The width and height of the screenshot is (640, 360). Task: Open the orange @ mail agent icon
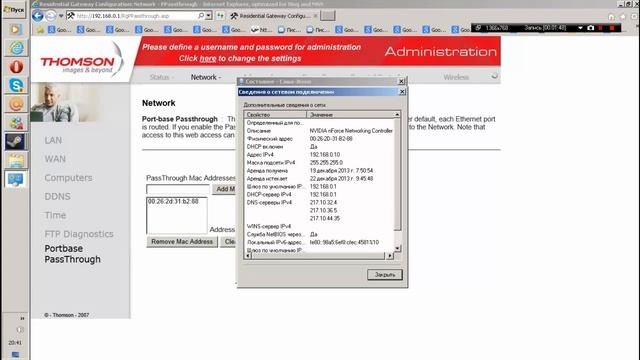tap(16, 104)
